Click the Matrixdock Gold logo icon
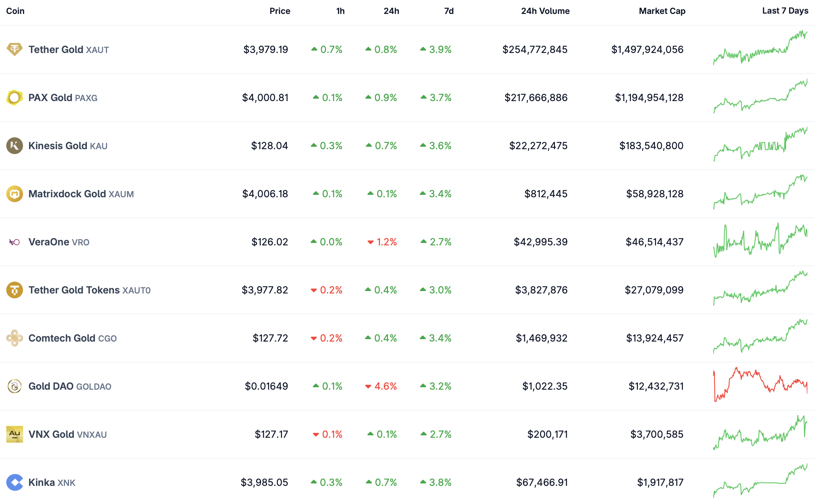Image resolution: width=822 pixels, height=504 pixels. click(x=14, y=194)
